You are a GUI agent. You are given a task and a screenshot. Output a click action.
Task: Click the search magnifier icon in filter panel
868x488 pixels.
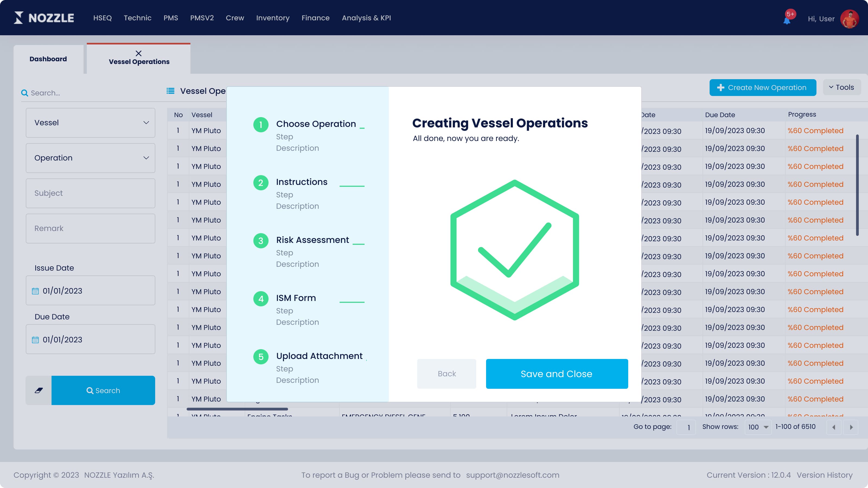pyautogui.click(x=25, y=93)
